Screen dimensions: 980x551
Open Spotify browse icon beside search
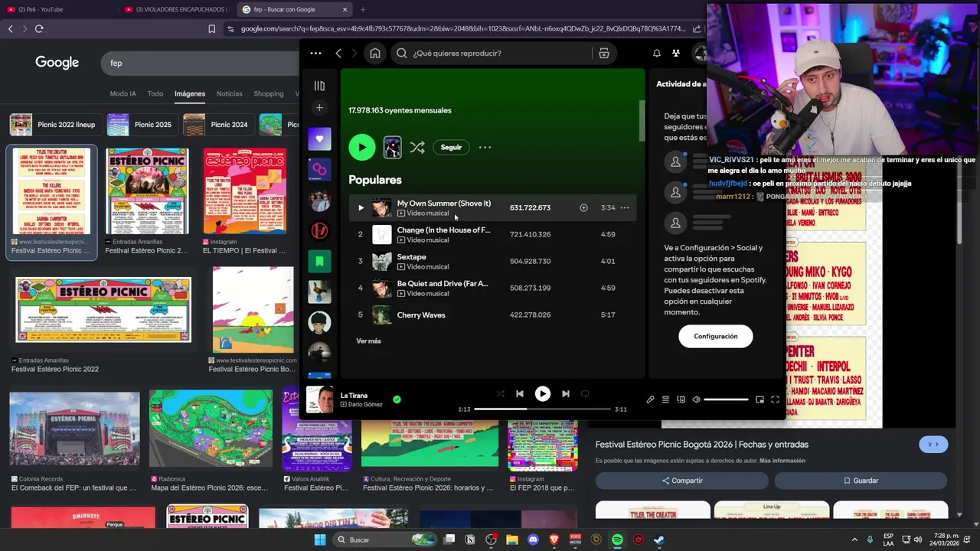click(604, 53)
